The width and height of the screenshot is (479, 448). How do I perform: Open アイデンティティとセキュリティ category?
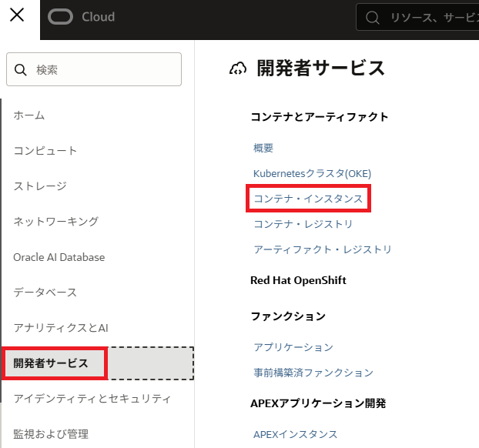point(92,399)
